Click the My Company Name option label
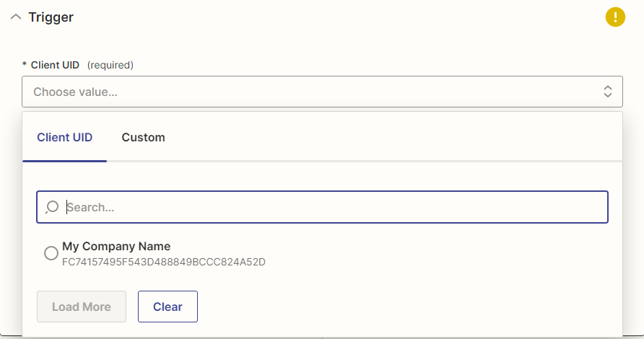Screen dimensions: 644x339 [116, 246]
